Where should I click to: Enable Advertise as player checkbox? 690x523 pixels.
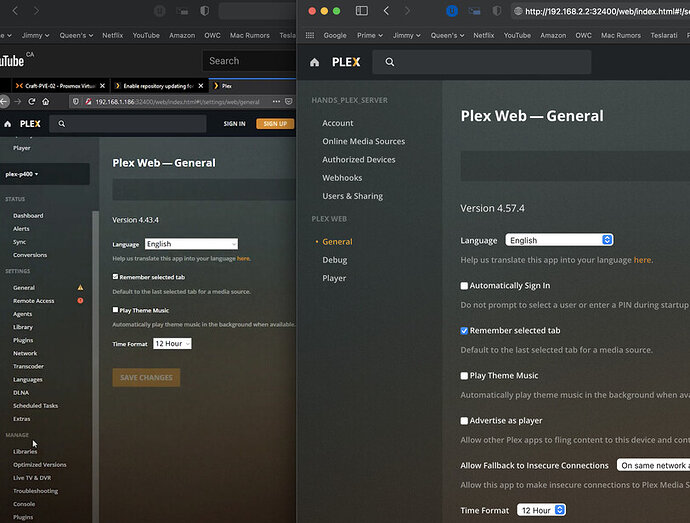point(464,421)
